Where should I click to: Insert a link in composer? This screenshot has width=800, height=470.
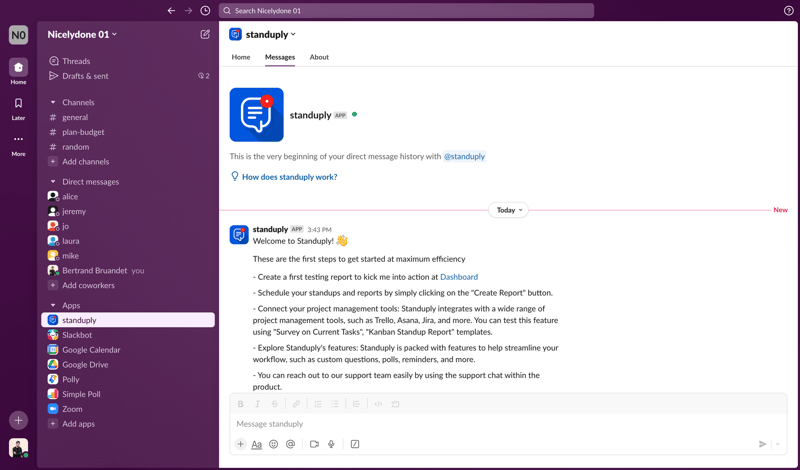(296, 404)
